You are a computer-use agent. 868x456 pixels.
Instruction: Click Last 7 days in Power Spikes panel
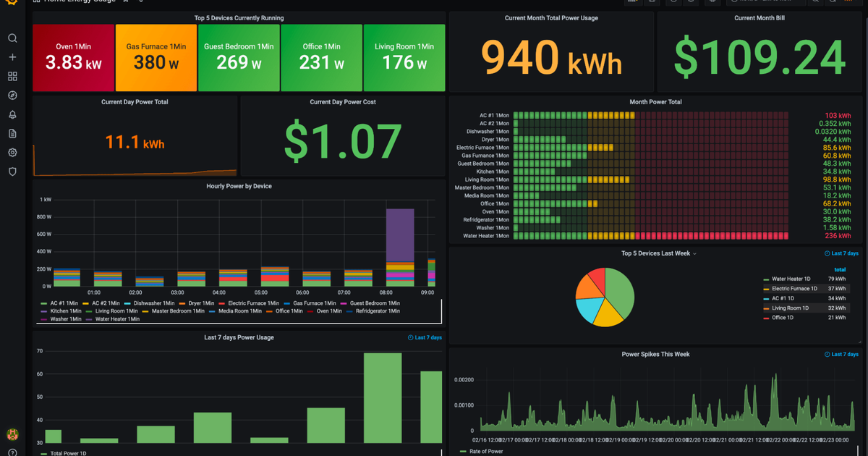(x=841, y=354)
